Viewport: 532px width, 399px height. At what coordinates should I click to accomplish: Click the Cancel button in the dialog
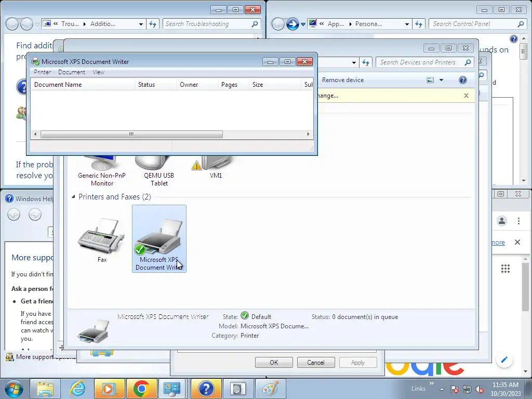(x=316, y=362)
